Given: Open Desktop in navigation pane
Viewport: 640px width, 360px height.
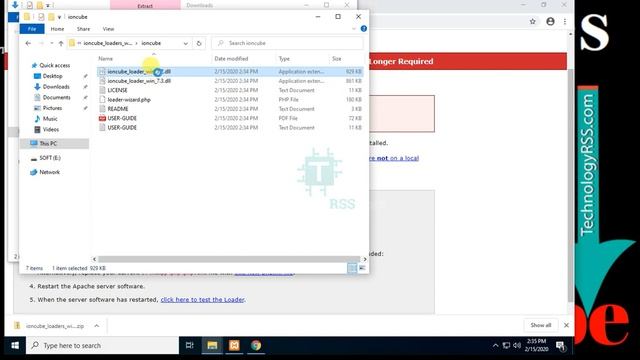Looking at the screenshot, I should point(52,76).
